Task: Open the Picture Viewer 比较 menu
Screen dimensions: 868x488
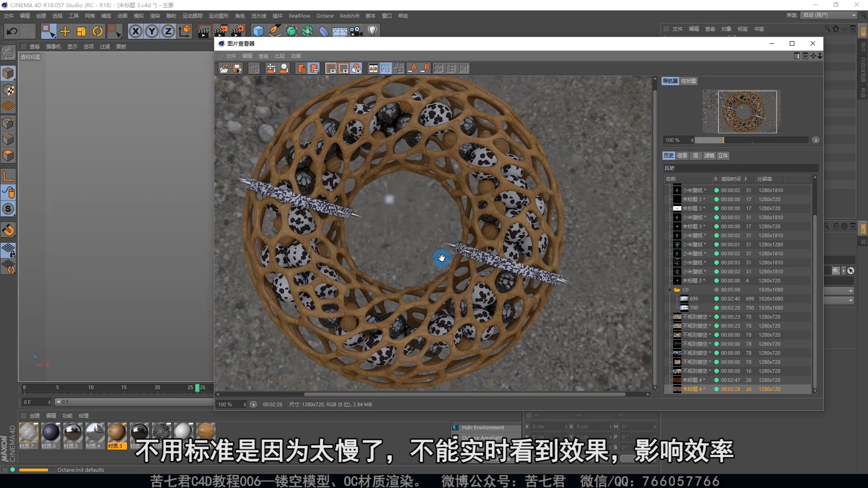Action: click(280, 56)
